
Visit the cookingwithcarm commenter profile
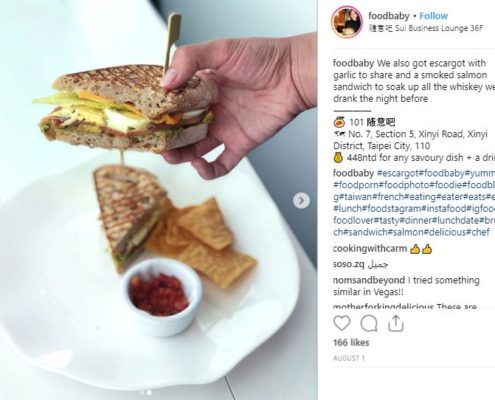370,249
